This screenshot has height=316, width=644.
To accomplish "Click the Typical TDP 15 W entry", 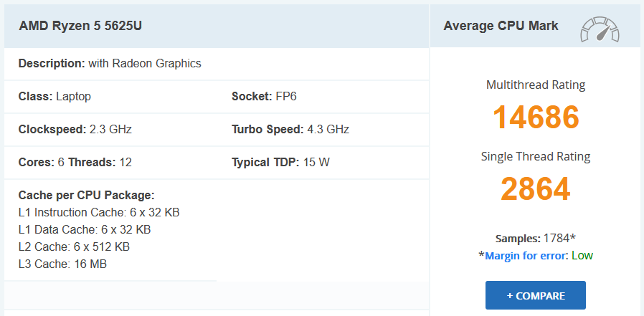I will (x=280, y=162).
